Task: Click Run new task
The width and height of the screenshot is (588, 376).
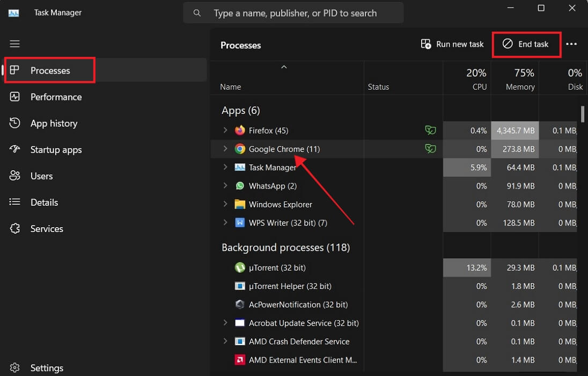Action: 452,44
